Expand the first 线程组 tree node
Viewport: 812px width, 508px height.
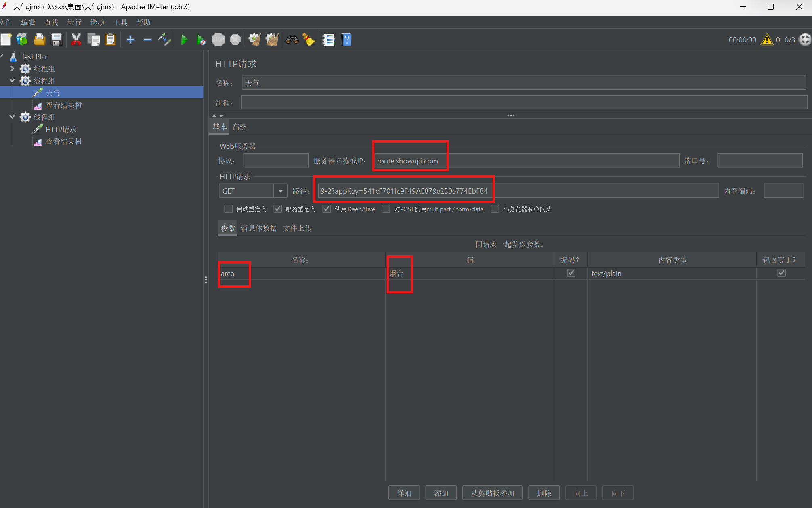[x=12, y=69]
